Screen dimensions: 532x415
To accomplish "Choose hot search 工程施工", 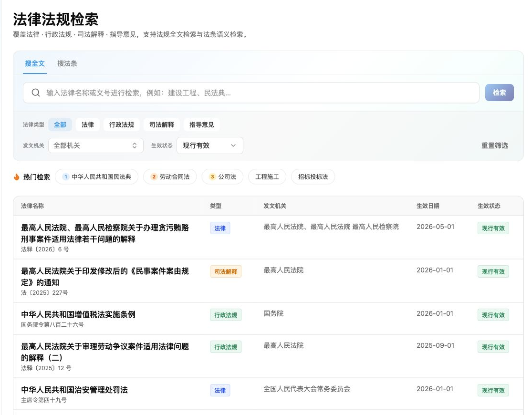I will click(x=267, y=177).
